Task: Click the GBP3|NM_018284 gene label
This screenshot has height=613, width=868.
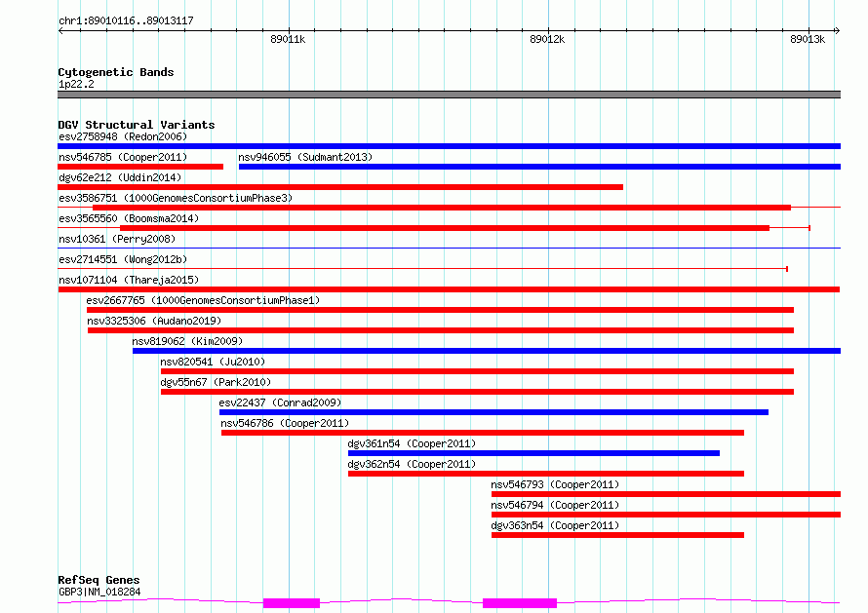Action: point(99,592)
